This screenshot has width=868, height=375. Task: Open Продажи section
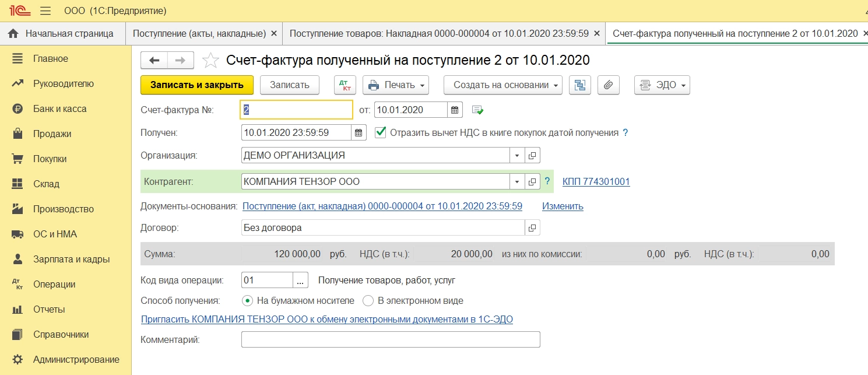tap(52, 134)
